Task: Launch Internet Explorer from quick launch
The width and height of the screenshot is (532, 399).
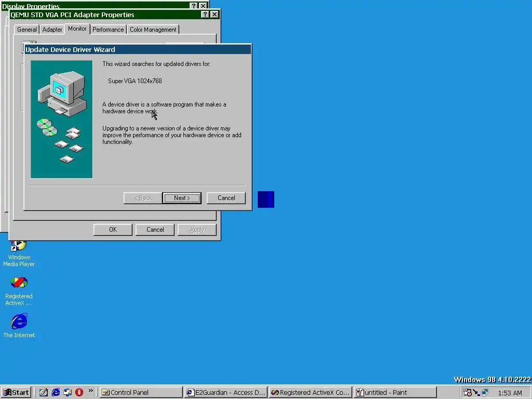Action: 56,392
